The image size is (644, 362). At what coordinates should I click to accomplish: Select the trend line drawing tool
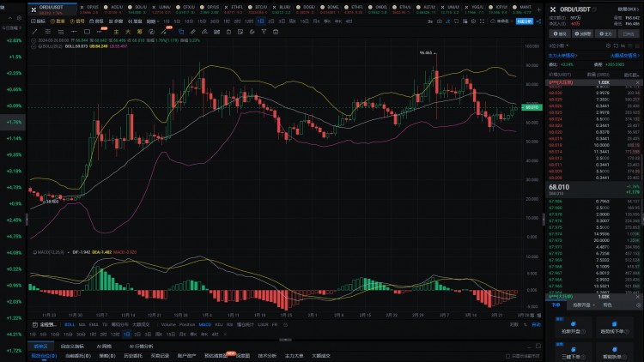[x=35, y=32]
